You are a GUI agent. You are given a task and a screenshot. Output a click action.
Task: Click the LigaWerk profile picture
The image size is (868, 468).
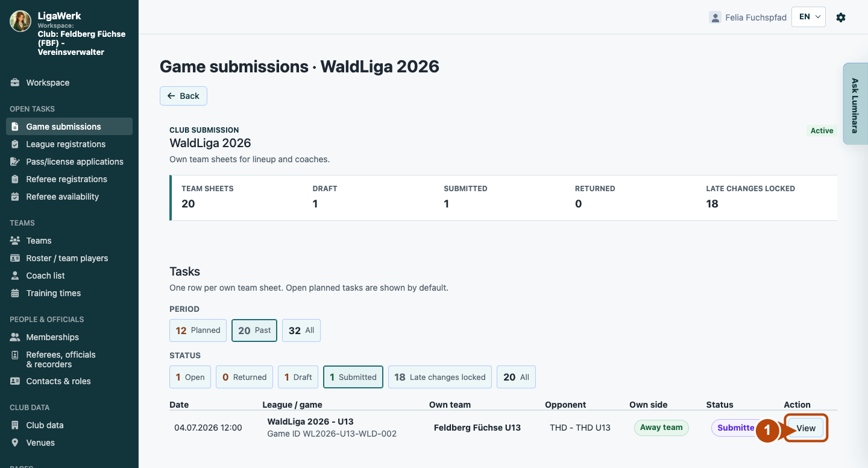pyautogui.click(x=20, y=21)
